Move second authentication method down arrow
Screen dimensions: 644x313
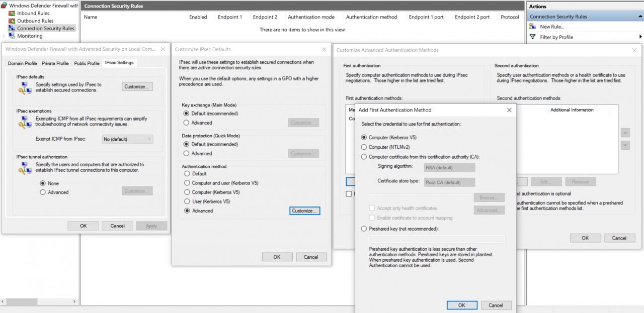[x=625, y=145]
